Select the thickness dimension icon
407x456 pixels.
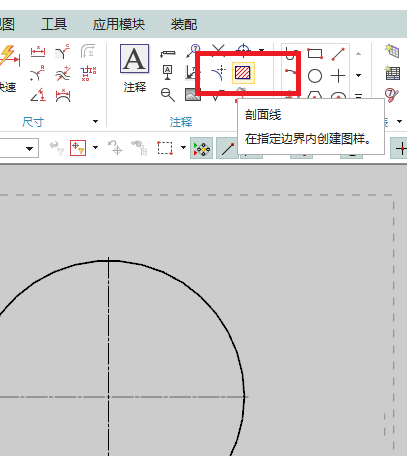pos(63,73)
